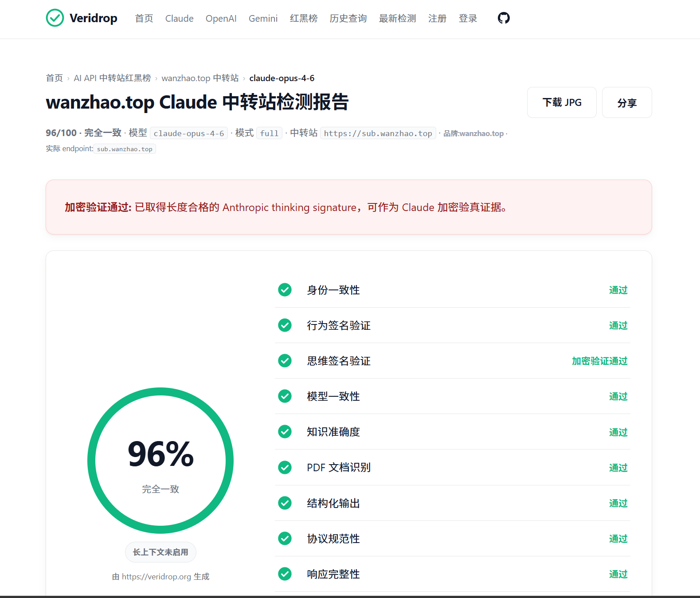
Task: Click the 响应完整性 row label
Action: [x=333, y=574]
